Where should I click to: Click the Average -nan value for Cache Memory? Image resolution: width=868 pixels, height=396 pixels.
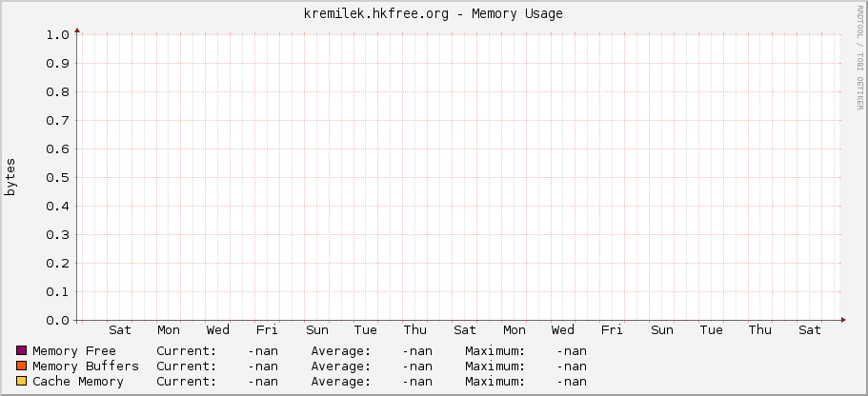[417, 382]
